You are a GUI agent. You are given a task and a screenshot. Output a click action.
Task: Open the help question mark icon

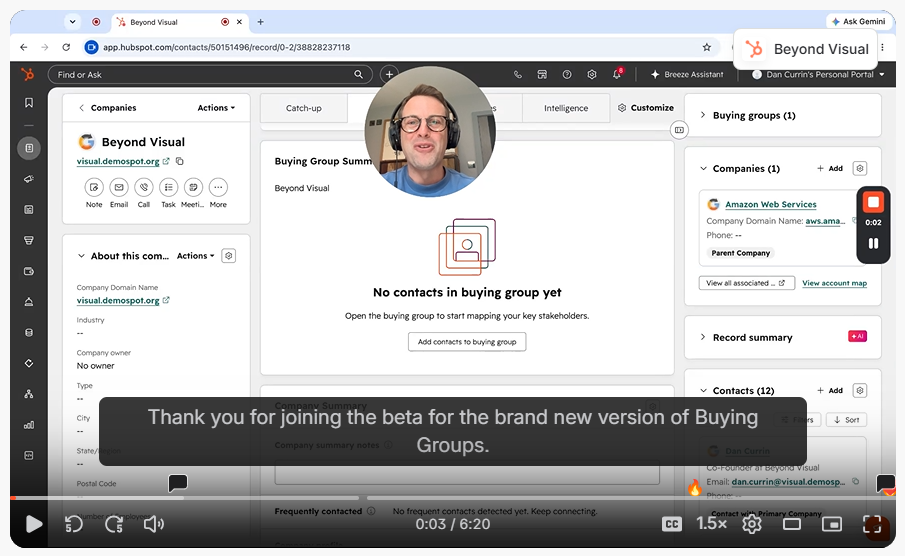click(x=567, y=74)
